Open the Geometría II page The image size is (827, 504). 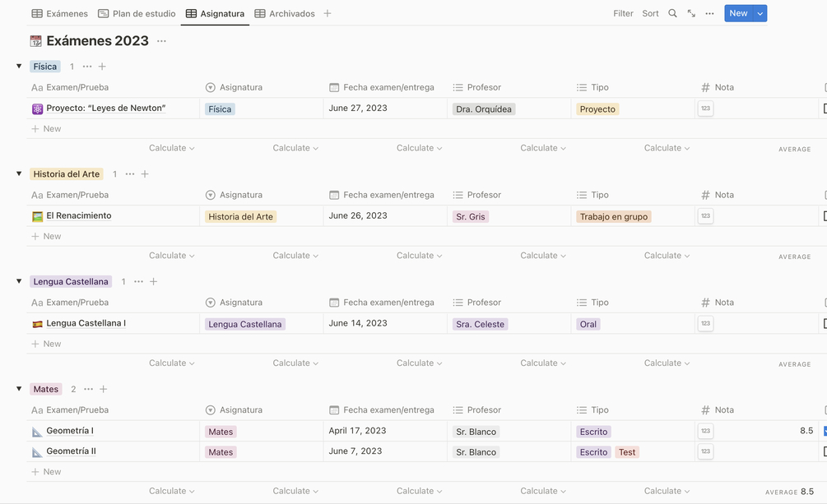72,452
